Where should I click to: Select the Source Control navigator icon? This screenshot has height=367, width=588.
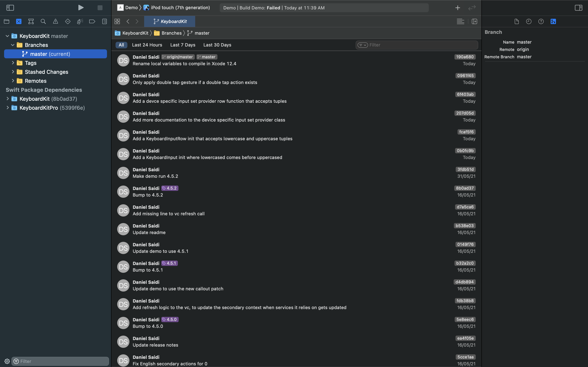click(19, 21)
